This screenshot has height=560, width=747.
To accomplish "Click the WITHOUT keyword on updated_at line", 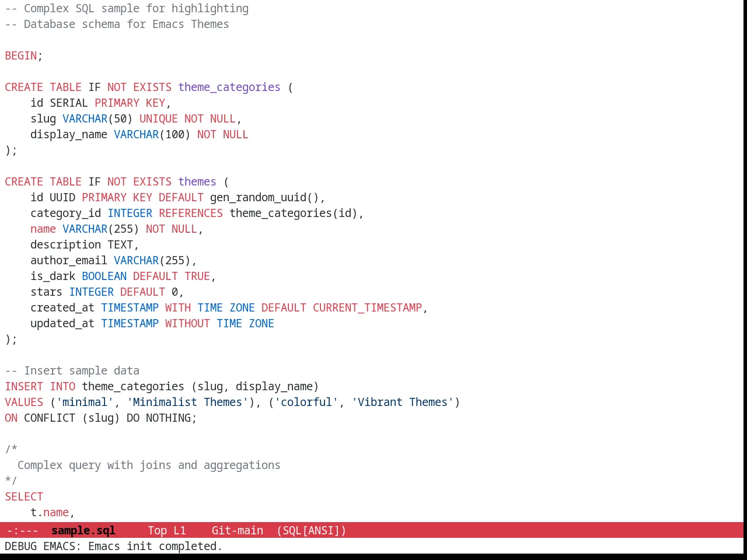I will click(187, 323).
